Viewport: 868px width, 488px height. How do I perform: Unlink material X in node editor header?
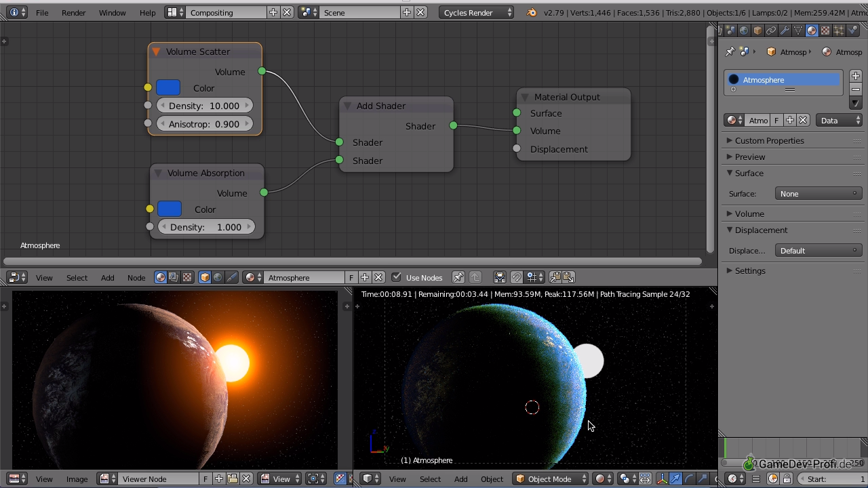coord(378,277)
